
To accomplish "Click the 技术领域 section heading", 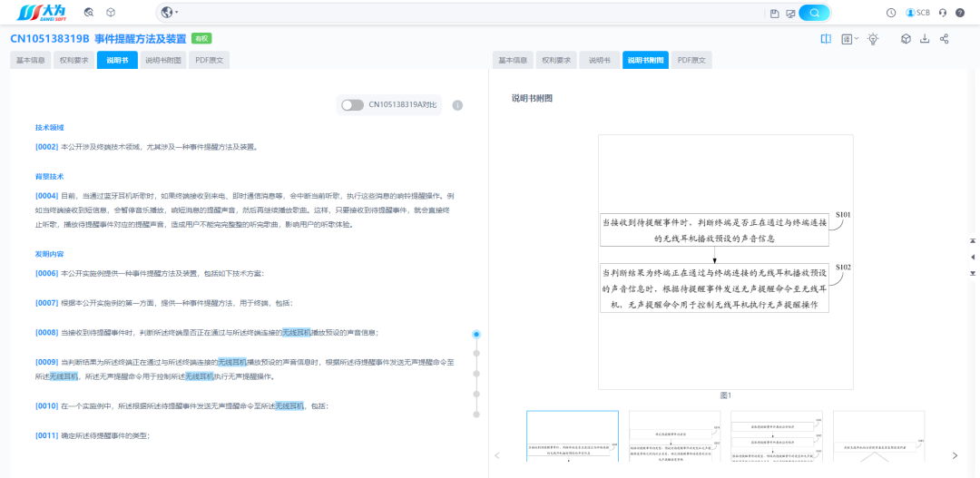I will [x=49, y=128].
